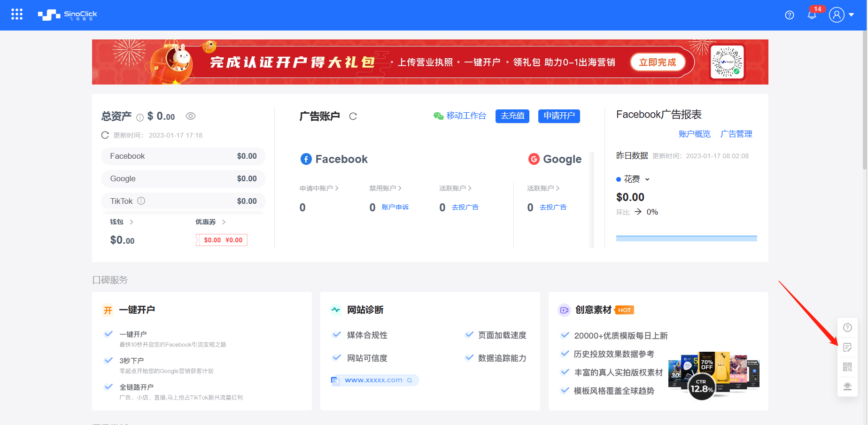Select the Facebook balance row
The width and height of the screenshot is (868, 425).
(183, 156)
